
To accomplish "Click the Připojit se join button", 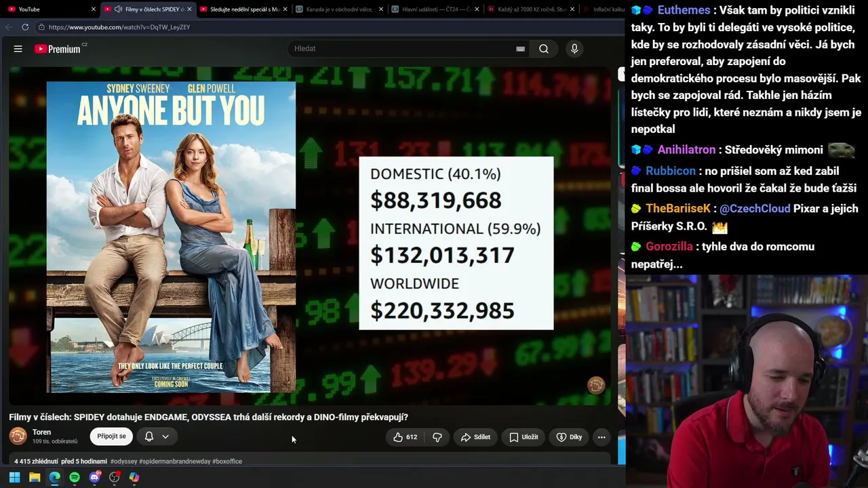I will coord(111,436).
